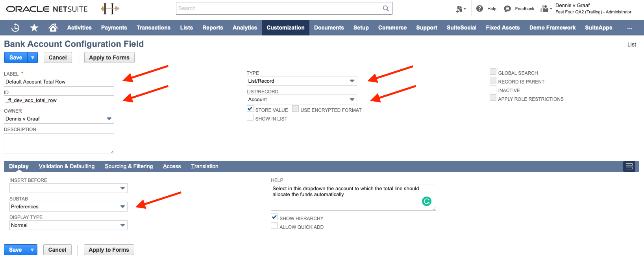
Task: Click the search magnifier icon
Action: click(x=386, y=8)
